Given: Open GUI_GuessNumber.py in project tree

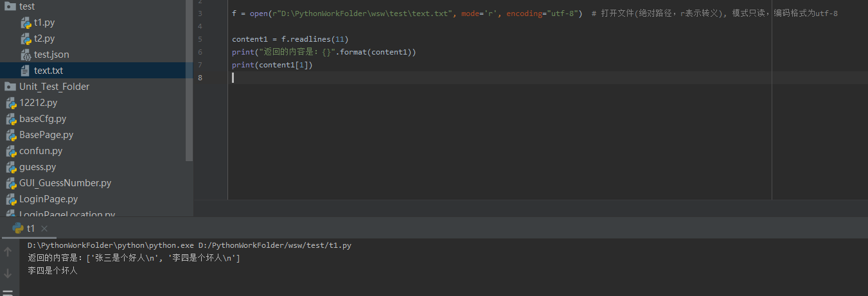Looking at the screenshot, I should 65,183.
